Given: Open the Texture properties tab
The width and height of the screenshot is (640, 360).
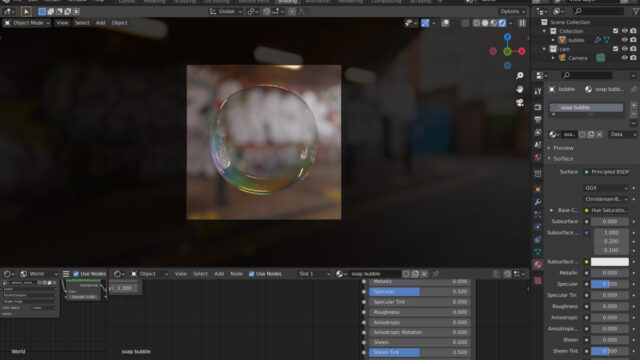Looking at the screenshot, I should point(538,280).
